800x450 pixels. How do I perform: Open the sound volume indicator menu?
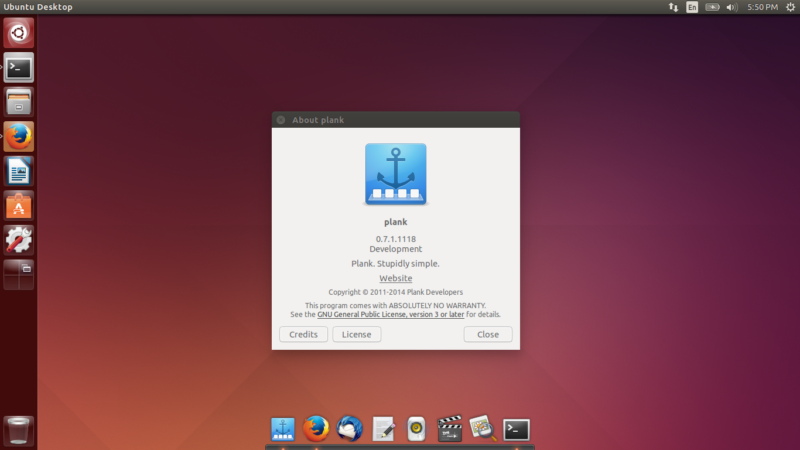click(732, 7)
